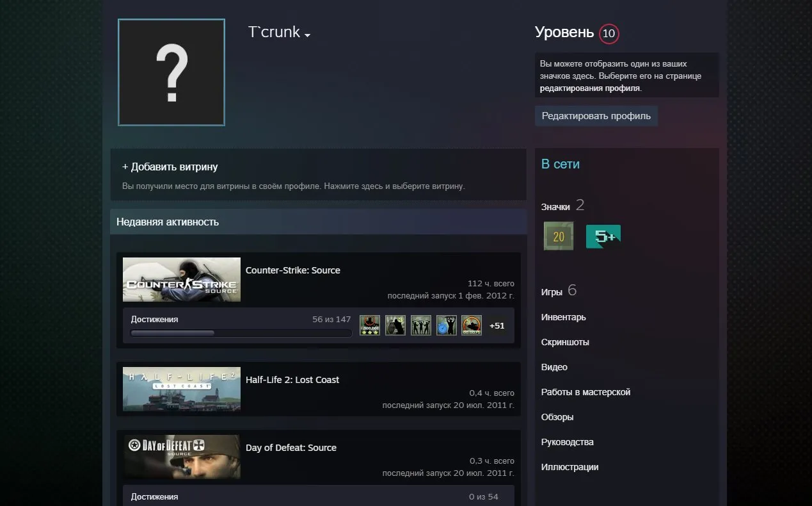Click the «0 из 54» achievements count
This screenshot has width=812, height=506.
coord(483,497)
